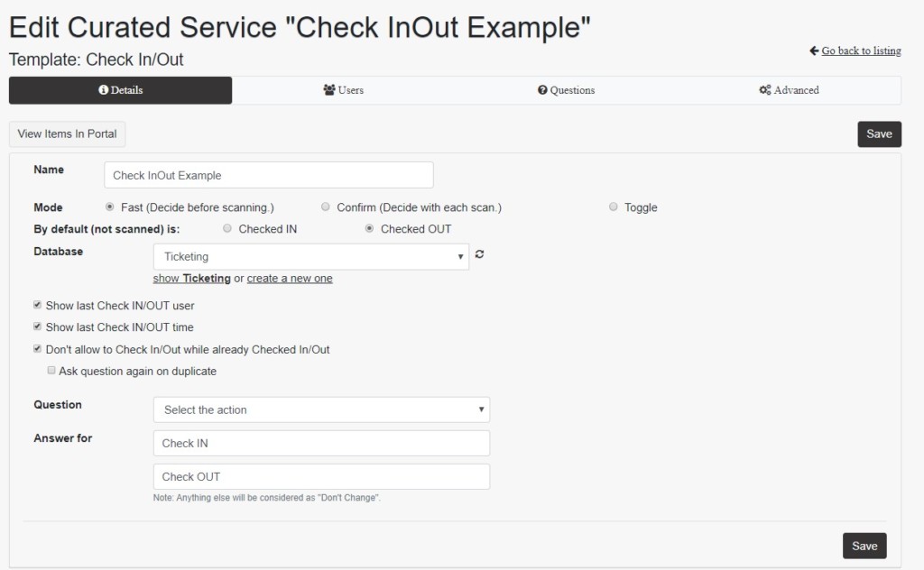The height and width of the screenshot is (570, 924).
Task: Enable Ask question again on duplicate
Action: tap(51, 370)
